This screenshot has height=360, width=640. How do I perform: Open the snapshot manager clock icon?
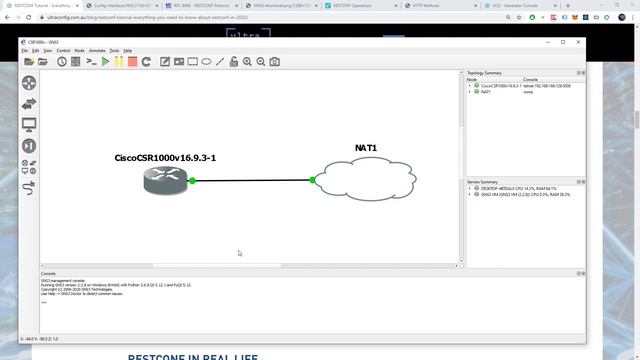coord(62,62)
